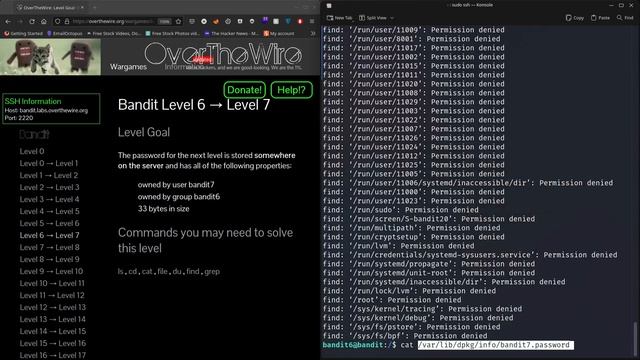Show more bookmarks chevron
Image resolution: width=640 pixels, height=360 pixels.
tap(313, 33)
